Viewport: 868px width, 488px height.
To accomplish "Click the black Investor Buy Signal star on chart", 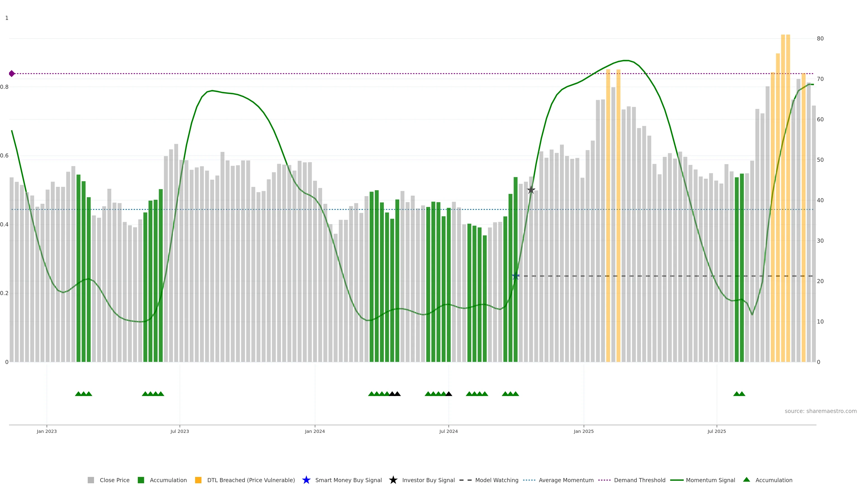I will tap(531, 190).
